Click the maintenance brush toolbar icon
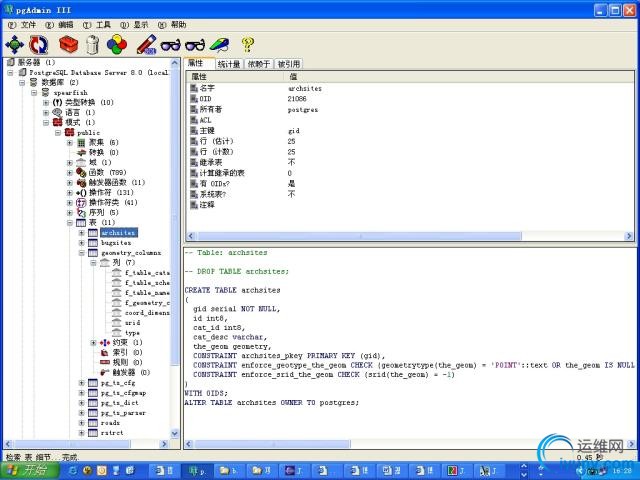Image resolution: width=640 pixels, height=480 pixels. click(x=220, y=44)
